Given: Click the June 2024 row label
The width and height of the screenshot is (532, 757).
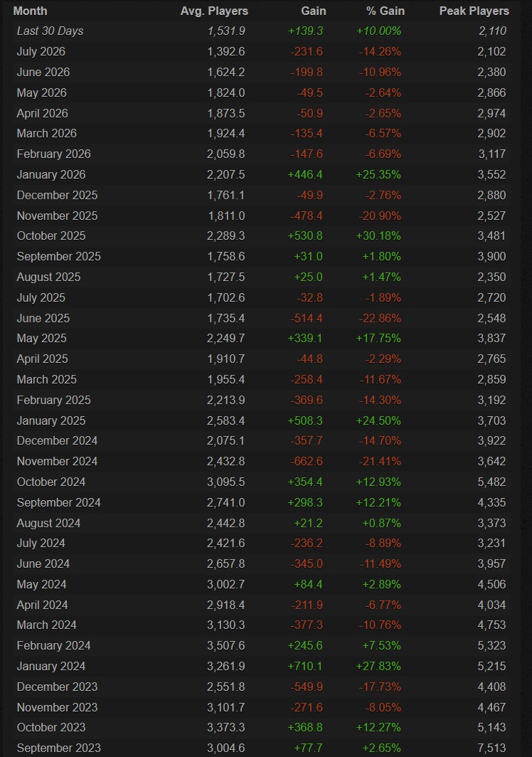Looking at the screenshot, I should pyautogui.click(x=43, y=563).
